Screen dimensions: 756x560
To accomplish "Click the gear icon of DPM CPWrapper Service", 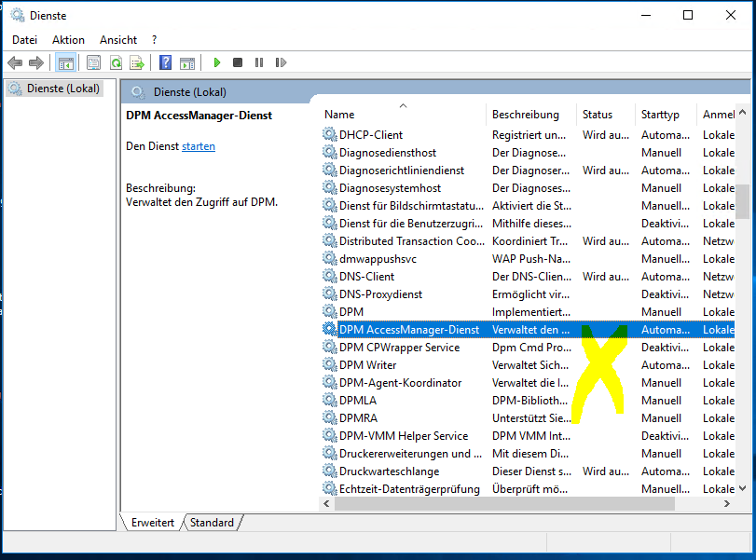I will pos(330,347).
